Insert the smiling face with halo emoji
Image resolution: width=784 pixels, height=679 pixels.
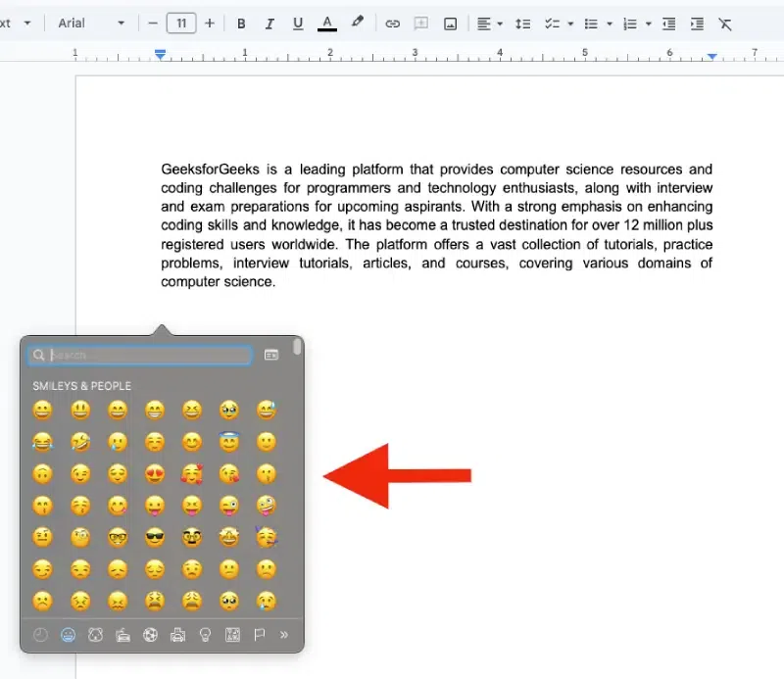tap(229, 442)
